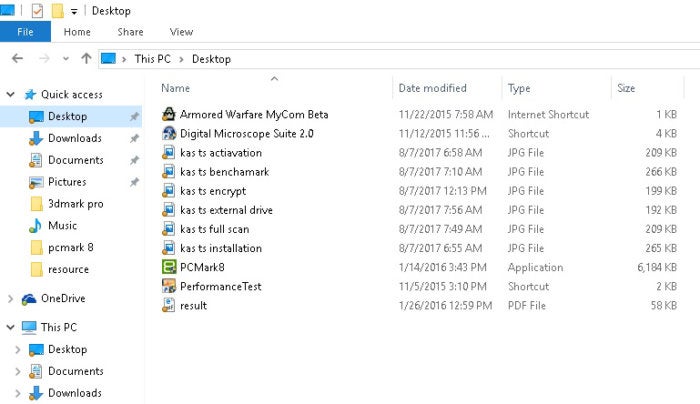Click the 'Application' type cell
Screen dimensions: 700x404
coord(535,267)
